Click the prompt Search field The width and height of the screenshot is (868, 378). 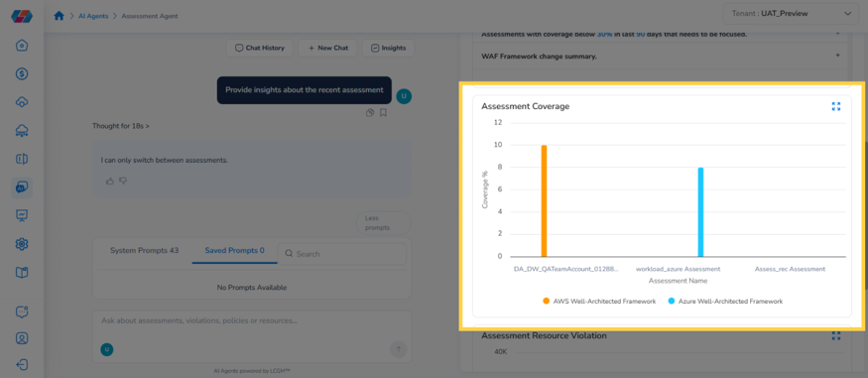pyautogui.click(x=342, y=254)
